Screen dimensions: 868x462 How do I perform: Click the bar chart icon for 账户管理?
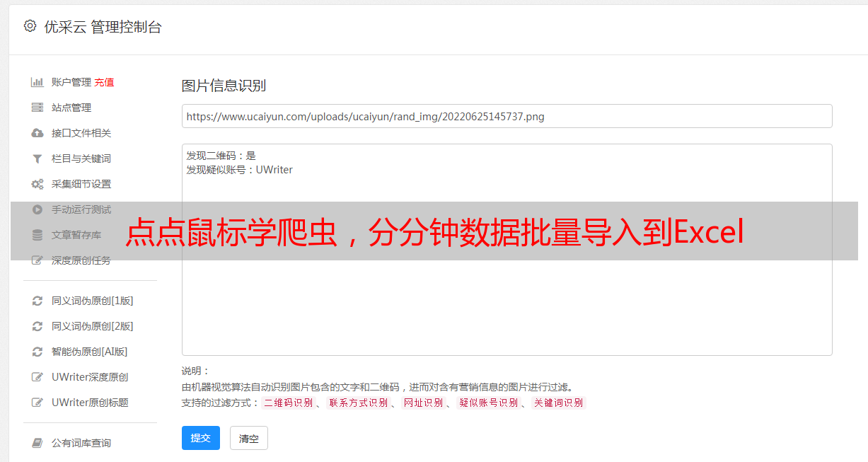click(x=37, y=82)
